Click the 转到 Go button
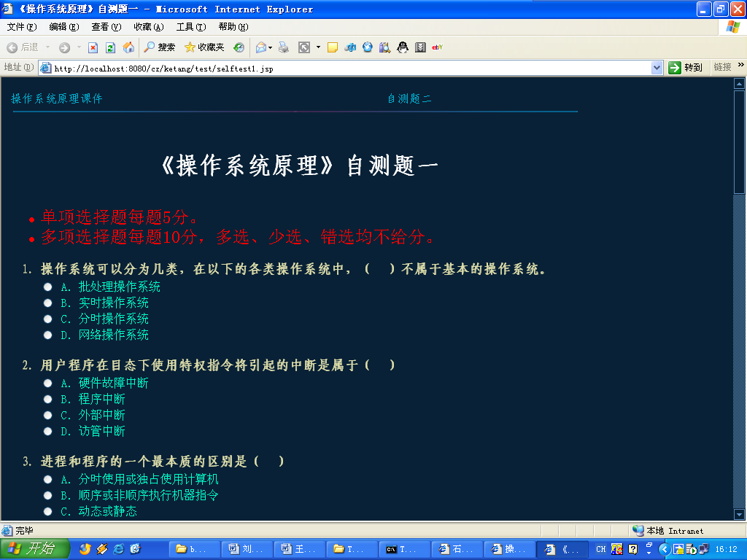 [686, 68]
